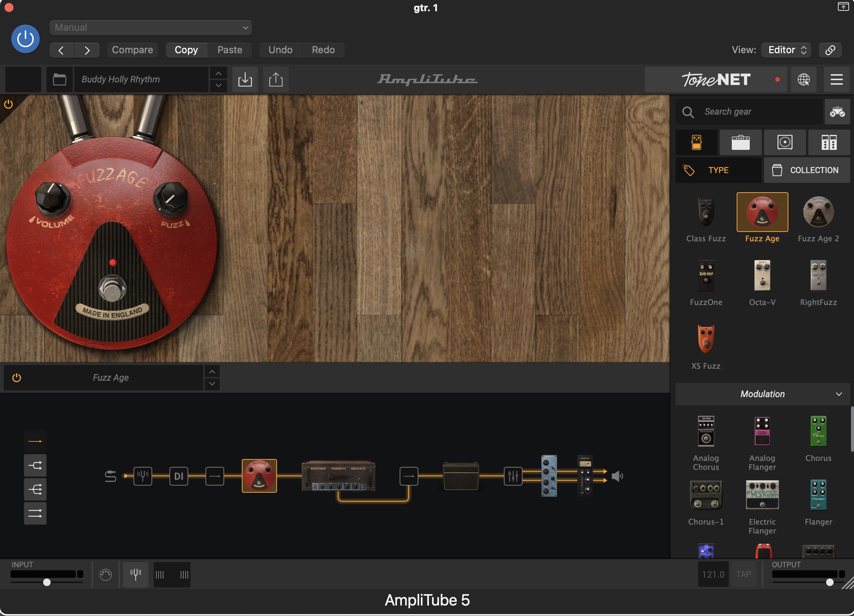Image resolution: width=854 pixels, height=616 pixels.
Task: Open the Manual preset dropdown
Action: (150, 27)
